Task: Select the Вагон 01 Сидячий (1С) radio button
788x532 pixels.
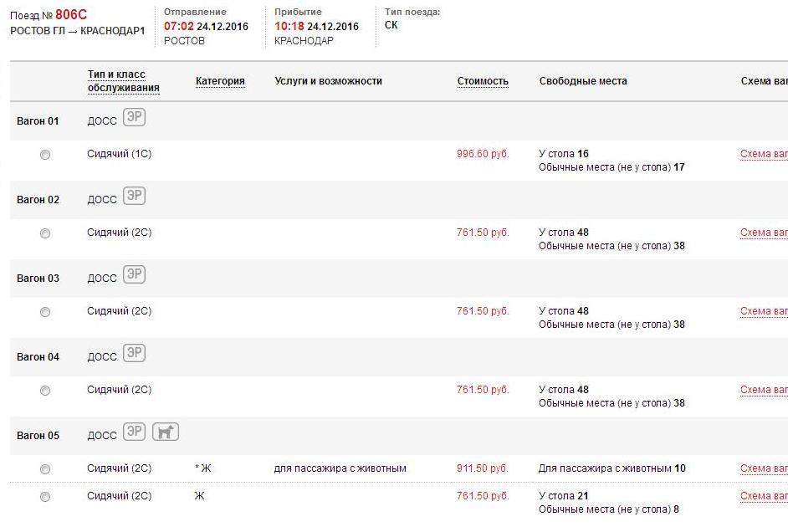Action: [x=45, y=155]
